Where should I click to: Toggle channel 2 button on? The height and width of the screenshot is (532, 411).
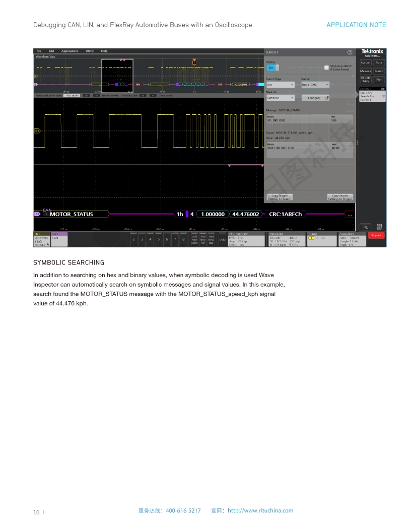click(134, 239)
